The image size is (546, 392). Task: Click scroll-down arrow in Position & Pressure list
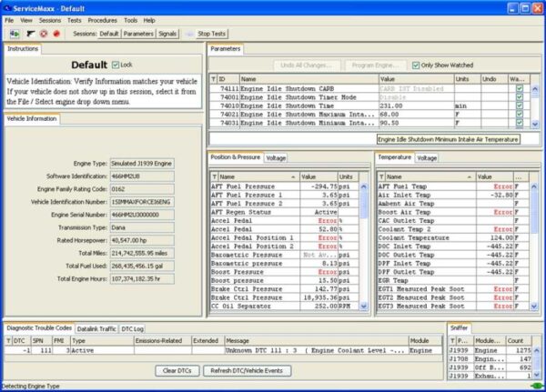click(x=364, y=306)
